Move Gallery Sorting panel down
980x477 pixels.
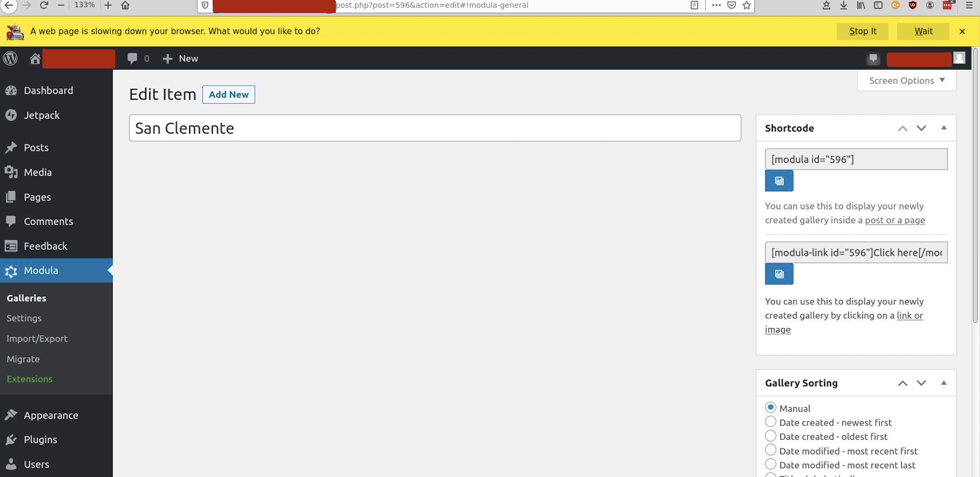pyautogui.click(x=921, y=383)
